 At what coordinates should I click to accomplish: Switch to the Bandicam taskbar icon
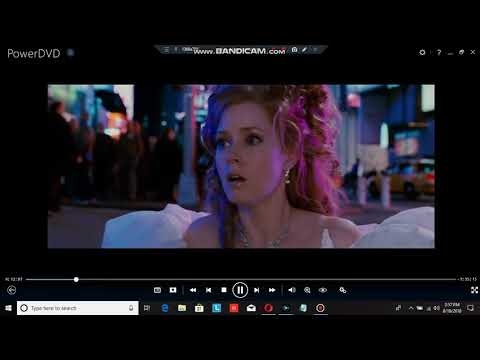pyautogui.click(x=320, y=308)
